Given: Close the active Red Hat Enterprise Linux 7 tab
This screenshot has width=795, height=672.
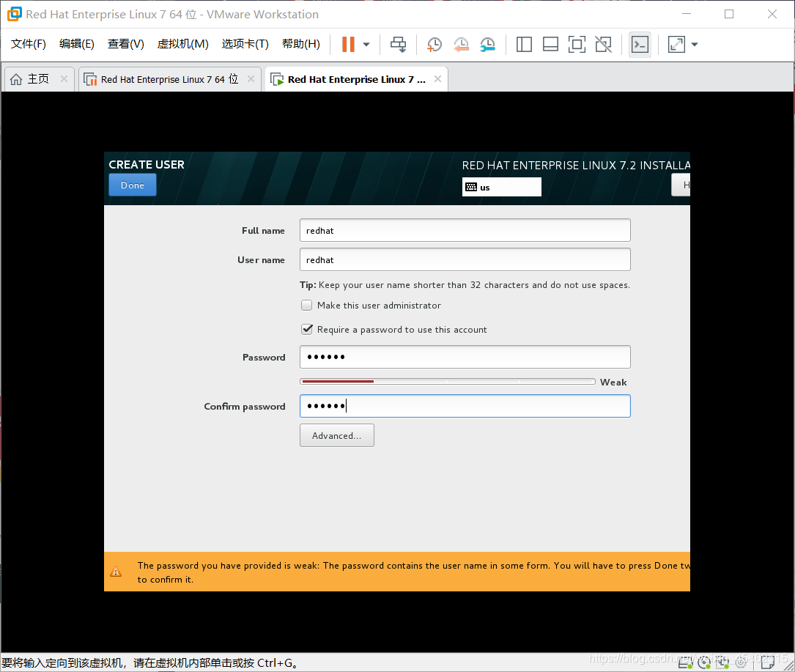Looking at the screenshot, I should tap(437, 78).
